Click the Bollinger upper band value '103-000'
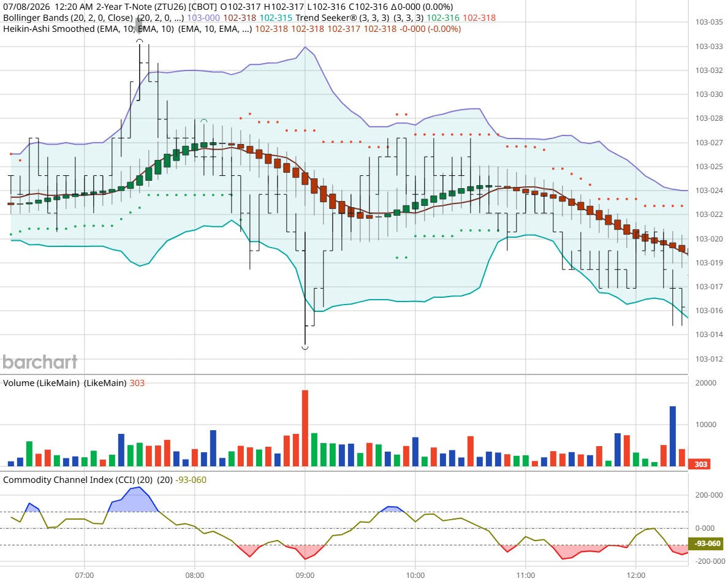The image size is (728, 584). [x=203, y=18]
